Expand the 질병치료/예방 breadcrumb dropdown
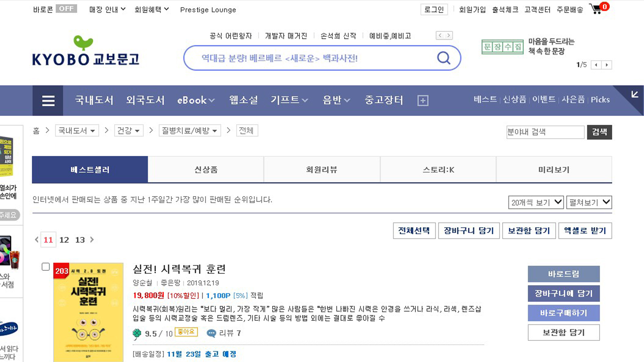Screen dimensions: 644x362 190,131
